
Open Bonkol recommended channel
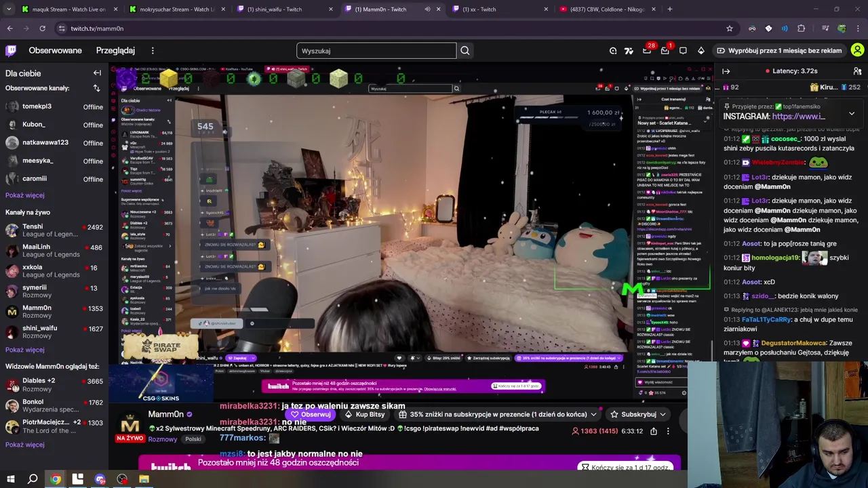[x=54, y=406]
